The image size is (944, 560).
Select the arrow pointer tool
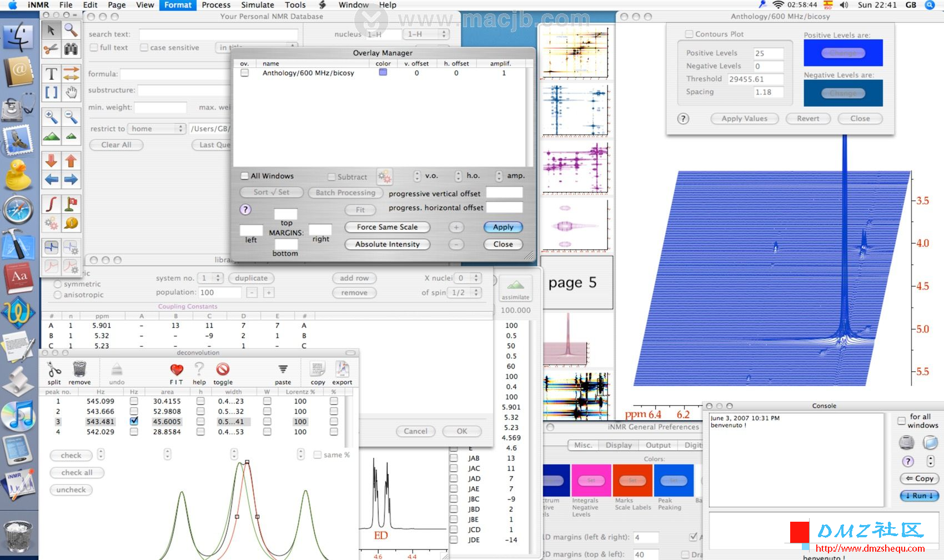51,30
